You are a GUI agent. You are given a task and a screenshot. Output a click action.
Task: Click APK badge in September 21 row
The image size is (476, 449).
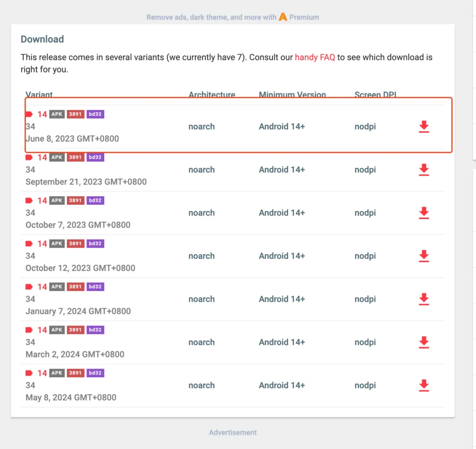57,158
